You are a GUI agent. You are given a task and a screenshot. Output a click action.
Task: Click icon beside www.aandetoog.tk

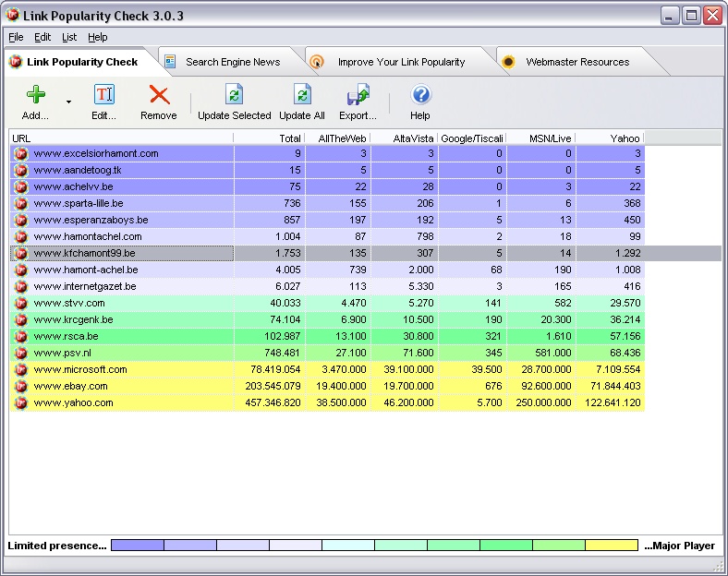click(21, 170)
